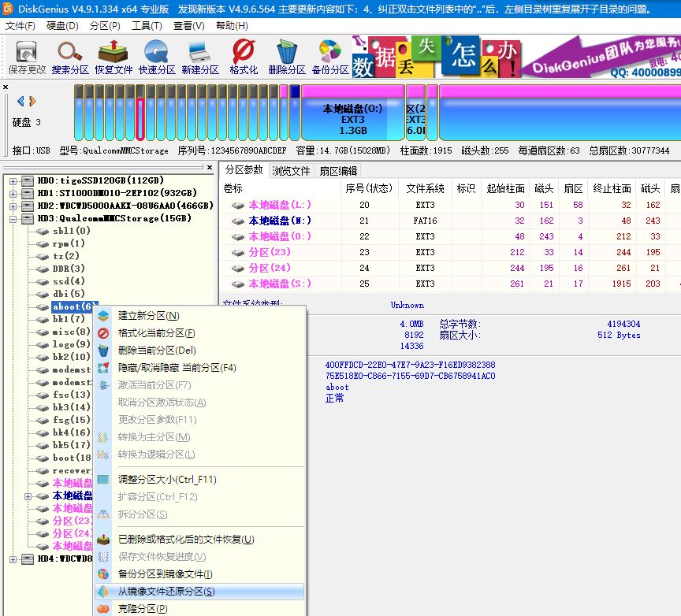Open the 硬盘(D) menu
Screen dimensions: 681x616
click(x=62, y=26)
